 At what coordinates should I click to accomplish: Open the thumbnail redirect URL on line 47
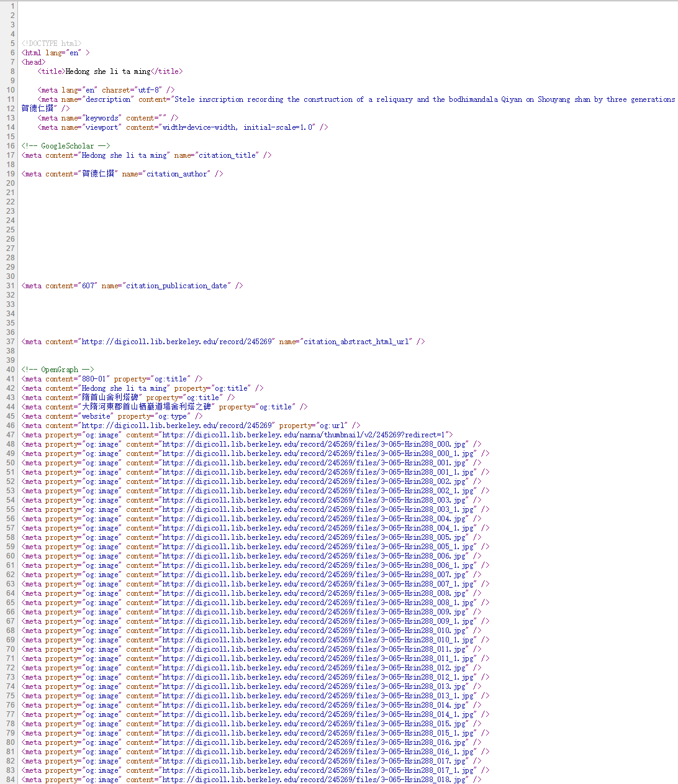pyautogui.click(x=305, y=435)
